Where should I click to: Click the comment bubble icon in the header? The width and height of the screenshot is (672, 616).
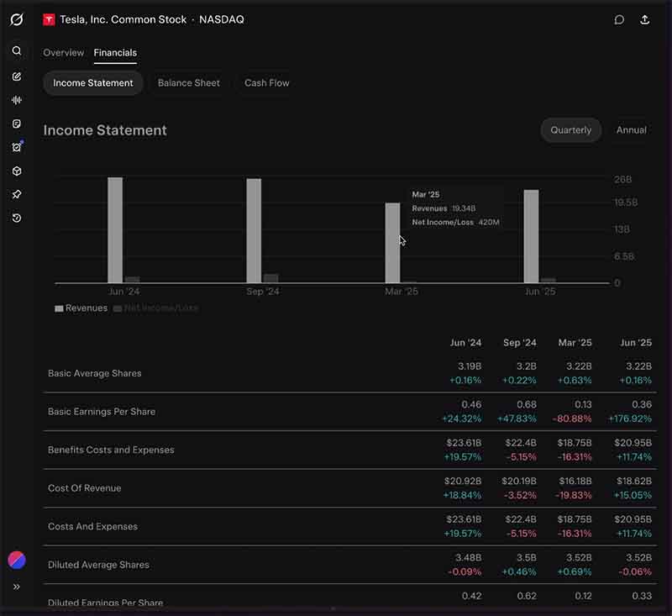point(619,19)
